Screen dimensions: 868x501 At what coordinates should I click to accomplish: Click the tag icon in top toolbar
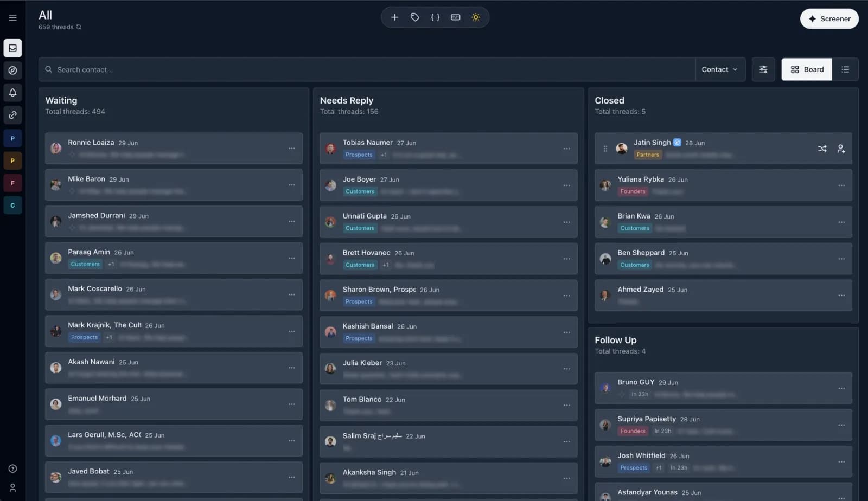[x=415, y=17]
